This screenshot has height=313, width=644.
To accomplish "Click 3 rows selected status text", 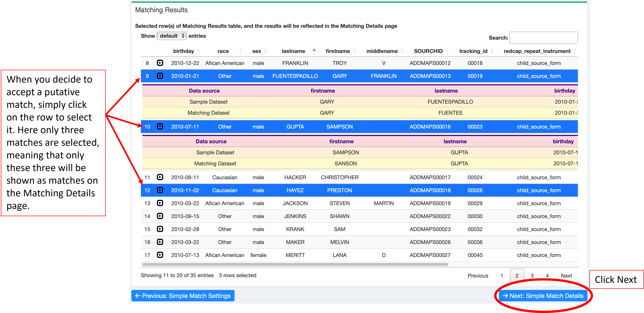I will 237,275.
